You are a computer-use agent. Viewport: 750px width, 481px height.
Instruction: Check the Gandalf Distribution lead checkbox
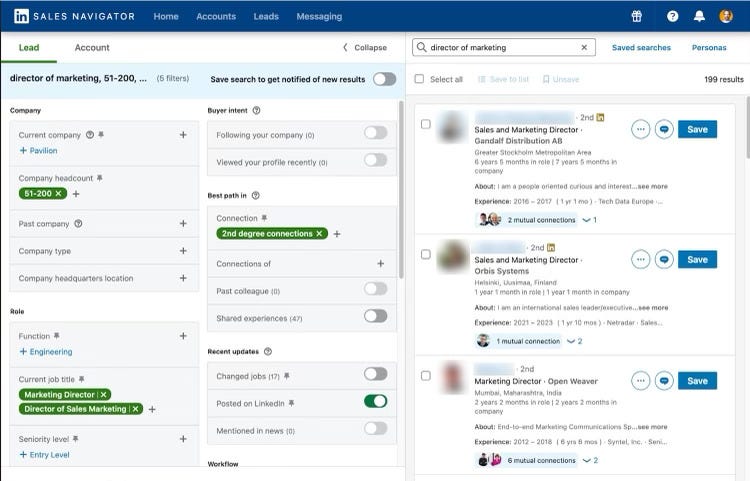pyautogui.click(x=425, y=124)
